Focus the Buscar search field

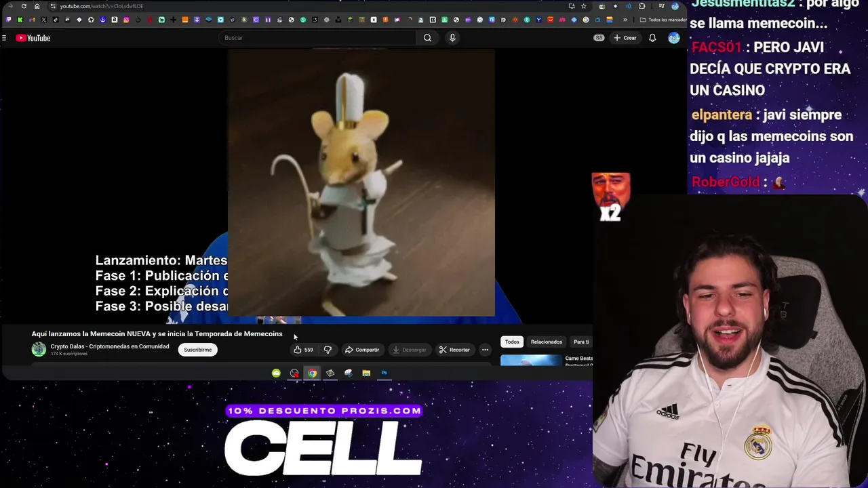[317, 38]
